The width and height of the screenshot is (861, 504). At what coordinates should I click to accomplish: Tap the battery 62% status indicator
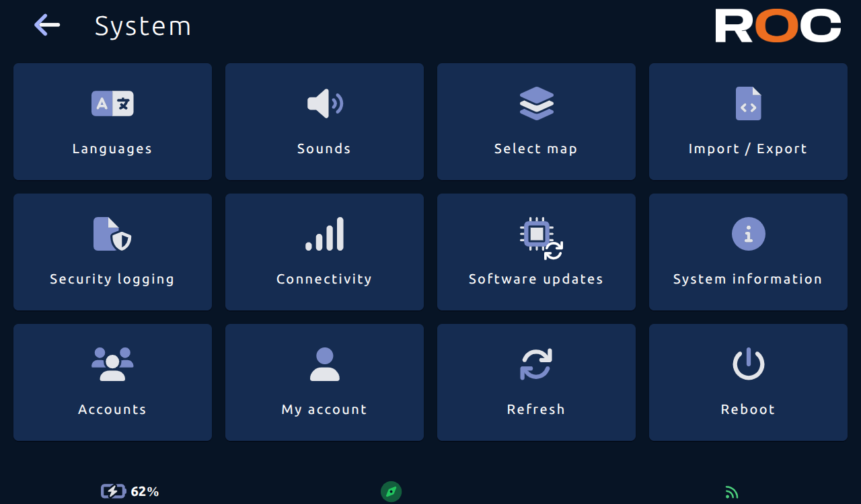(130, 492)
